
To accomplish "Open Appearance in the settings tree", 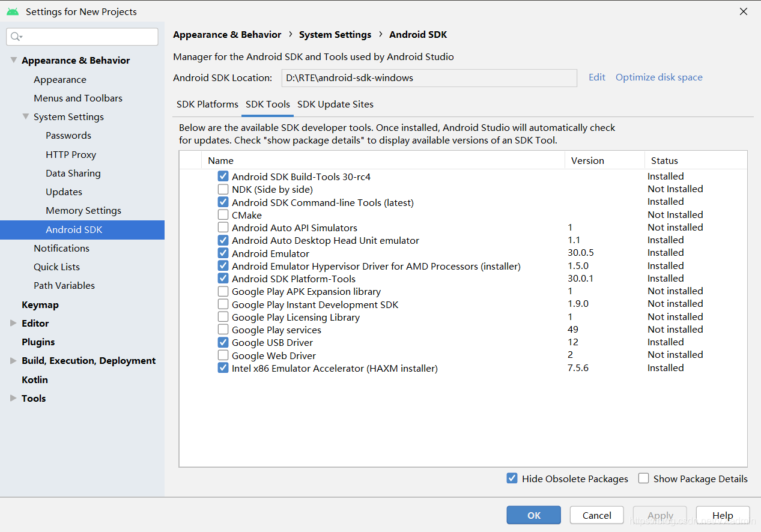I will (60, 79).
